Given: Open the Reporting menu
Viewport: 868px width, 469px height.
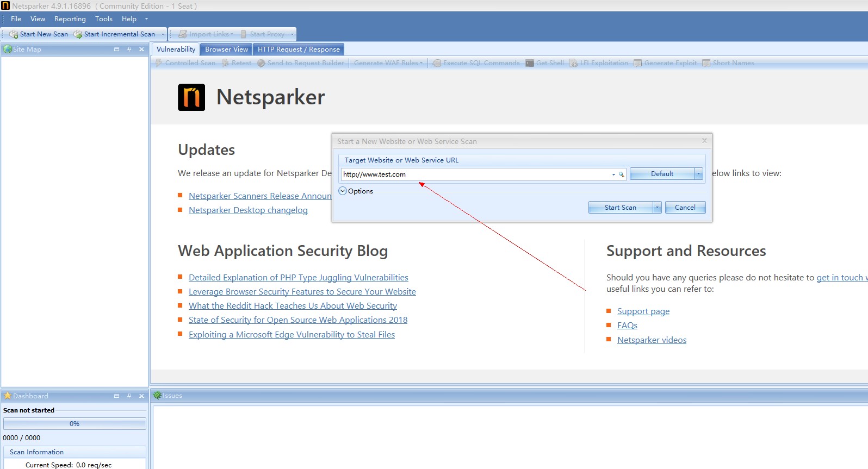Looking at the screenshot, I should pyautogui.click(x=70, y=19).
